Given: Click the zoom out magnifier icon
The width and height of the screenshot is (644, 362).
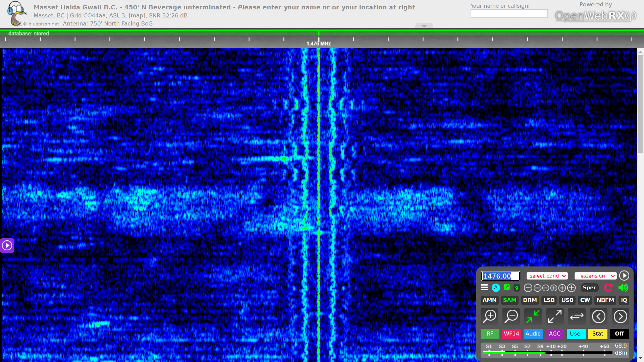Looking at the screenshot, I should 512,316.
